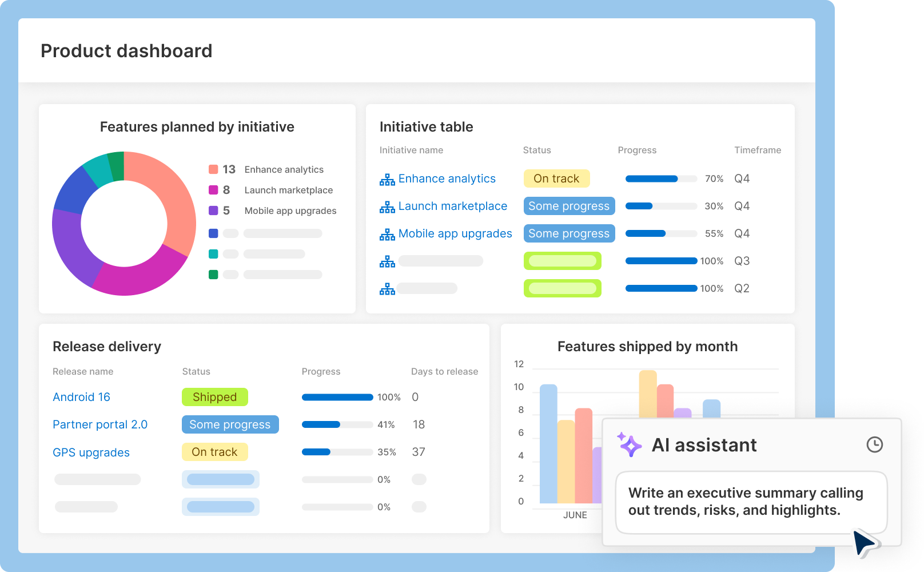Click the JUNE axis label
The height and width of the screenshot is (572, 924).
[x=575, y=515]
